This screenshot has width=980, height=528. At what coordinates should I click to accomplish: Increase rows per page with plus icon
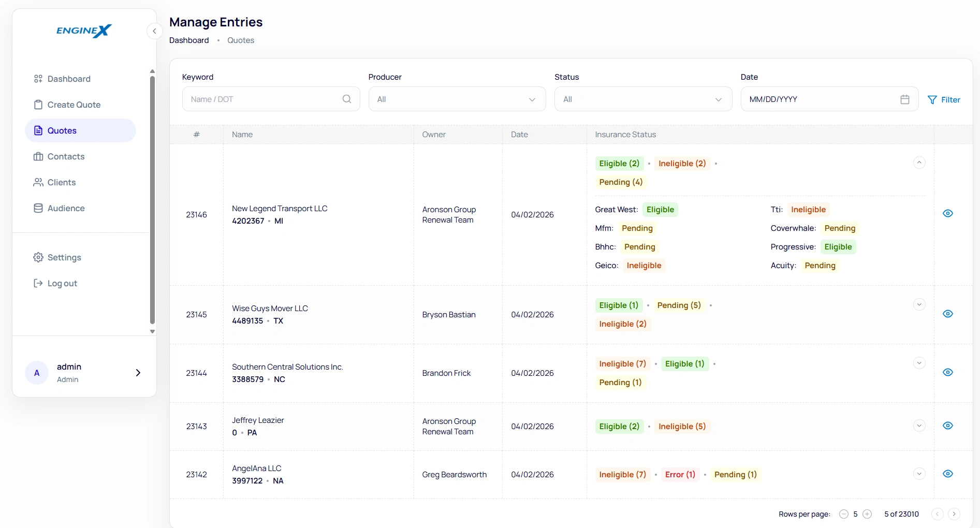click(867, 514)
